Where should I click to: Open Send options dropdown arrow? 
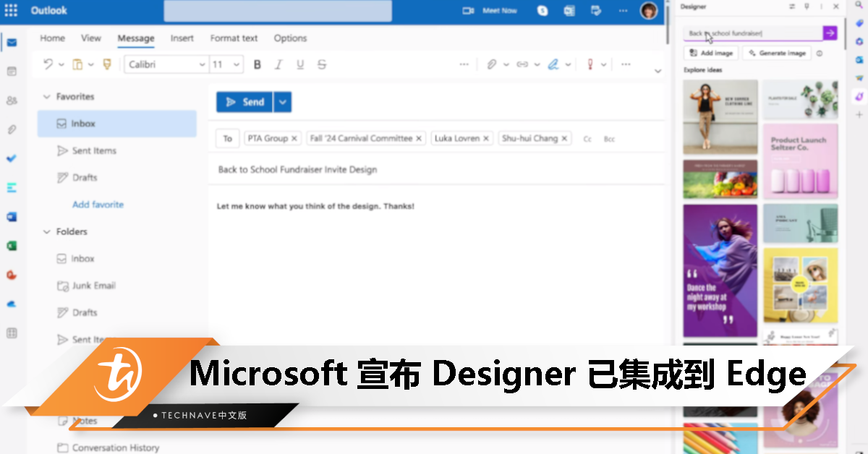[x=283, y=102]
